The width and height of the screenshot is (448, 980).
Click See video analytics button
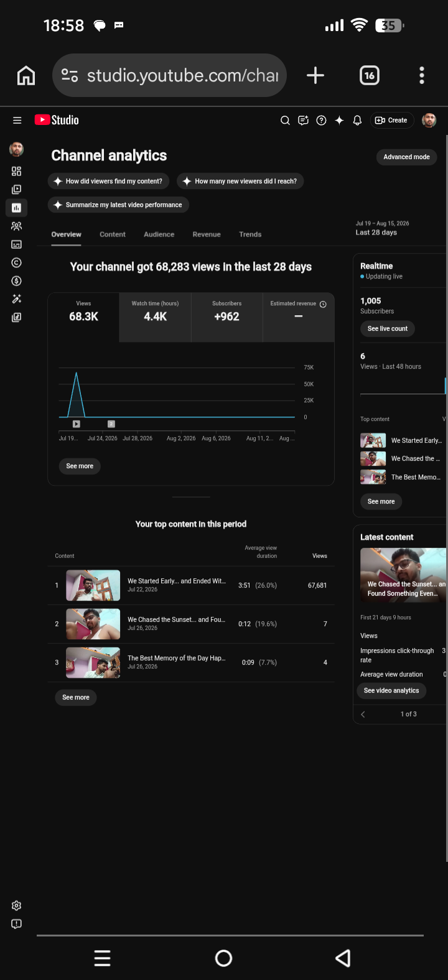point(391,690)
